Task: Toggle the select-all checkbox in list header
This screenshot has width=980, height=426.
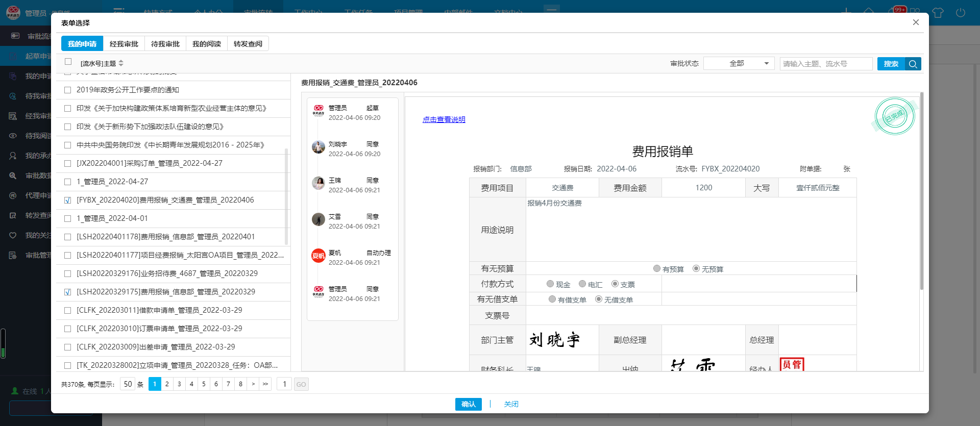Action: click(x=68, y=62)
